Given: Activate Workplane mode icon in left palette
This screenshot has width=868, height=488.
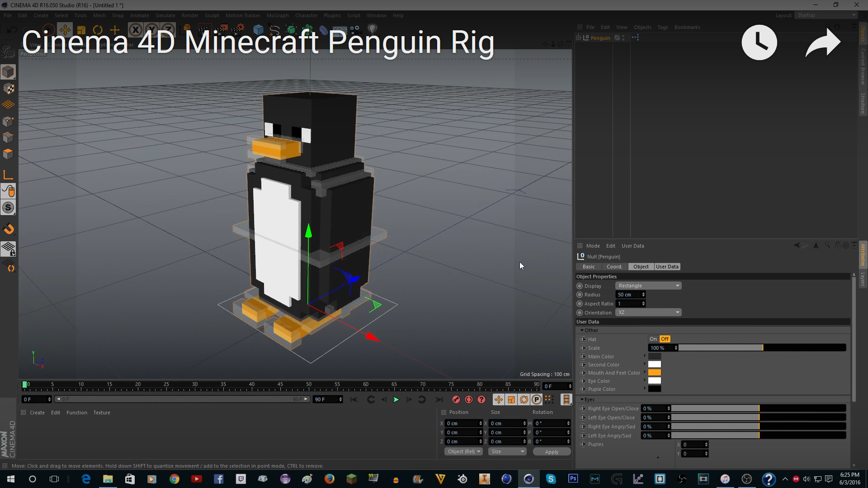Looking at the screenshot, I should tap(8, 105).
